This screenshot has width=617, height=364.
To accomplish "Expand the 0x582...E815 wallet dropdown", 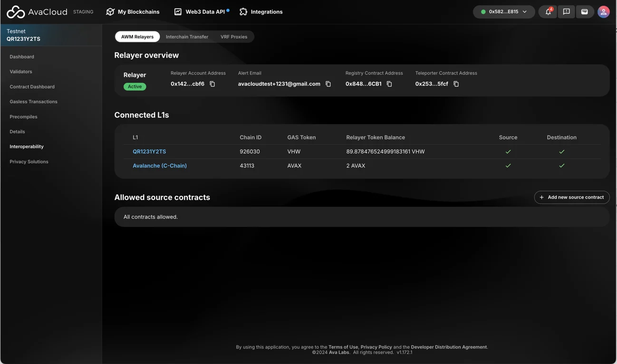I will tap(504, 12).
